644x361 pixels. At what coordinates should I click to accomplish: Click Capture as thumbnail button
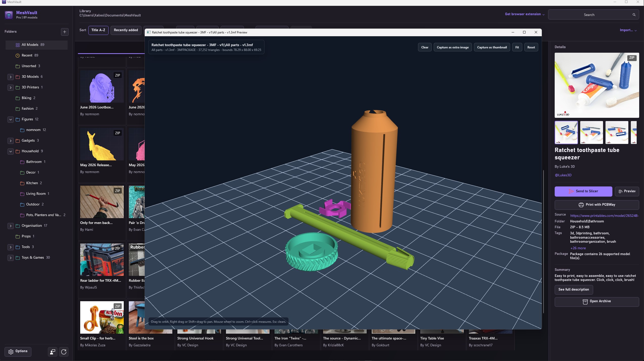coord(492,47)
